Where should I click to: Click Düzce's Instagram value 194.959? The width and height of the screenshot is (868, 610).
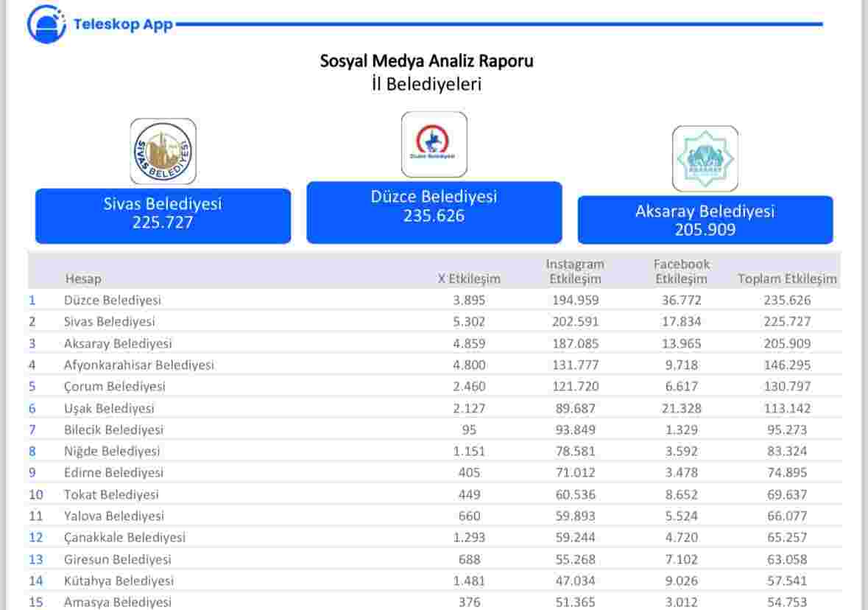575,301
